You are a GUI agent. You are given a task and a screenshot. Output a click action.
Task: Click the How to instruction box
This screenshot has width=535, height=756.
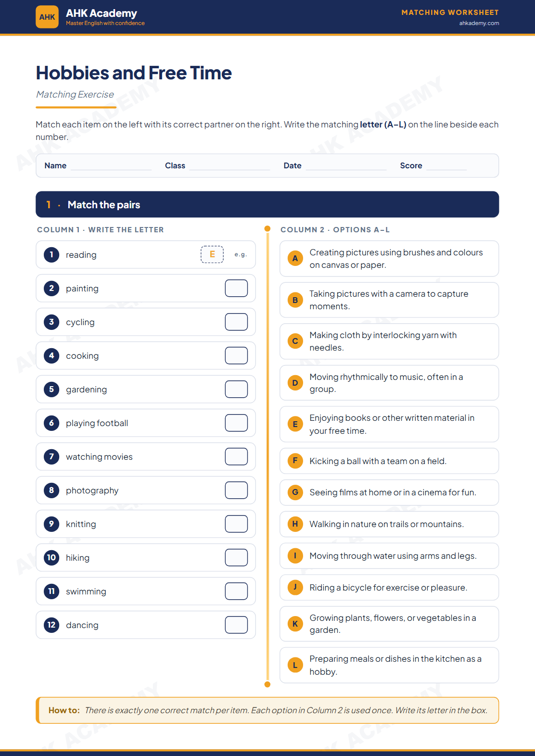point(267,710)
